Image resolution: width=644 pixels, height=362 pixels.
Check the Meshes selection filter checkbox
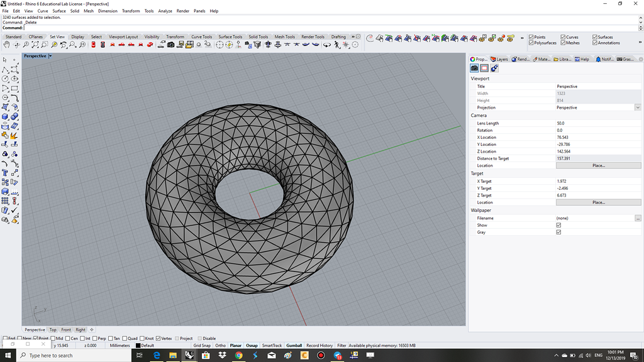click(562, 43)
